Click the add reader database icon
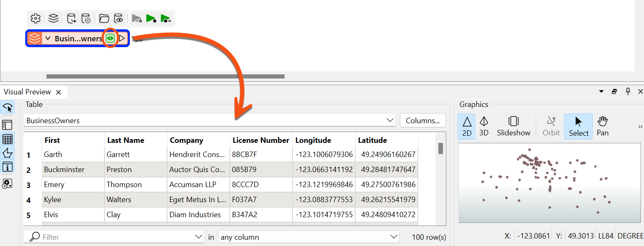This screenshot has width=644, height=246. (x=71, y=18)
